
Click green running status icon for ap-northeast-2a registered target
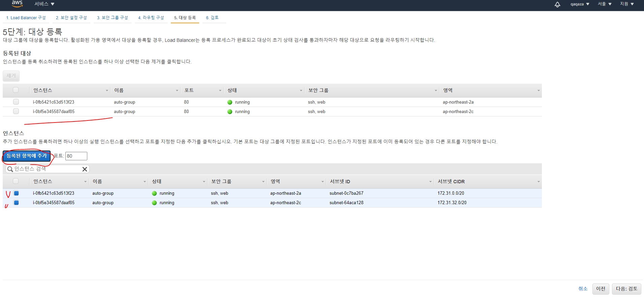tap(230, 102)
